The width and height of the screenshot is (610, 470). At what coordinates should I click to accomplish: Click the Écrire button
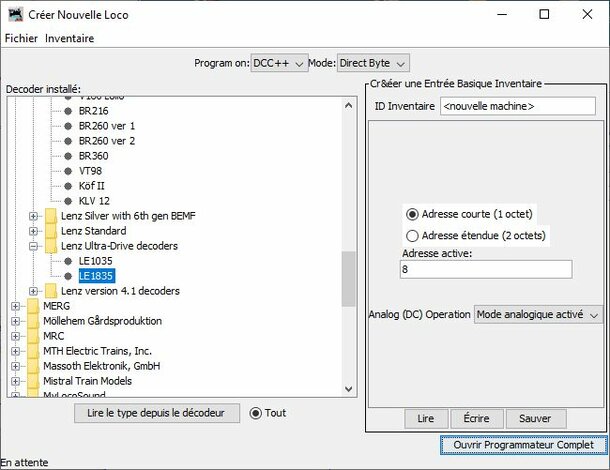477,419
